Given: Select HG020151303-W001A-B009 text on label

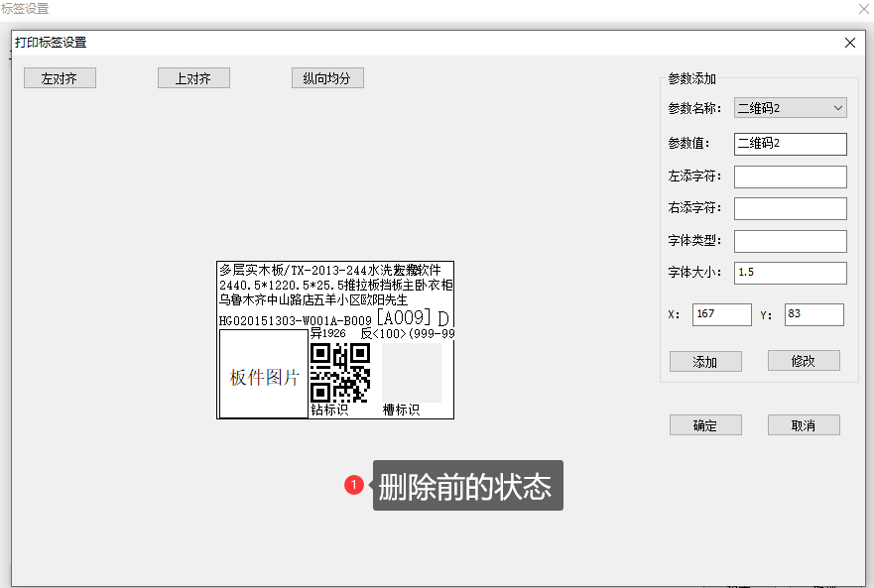Looking at the screenshot, I should click(x=295, y=320).
